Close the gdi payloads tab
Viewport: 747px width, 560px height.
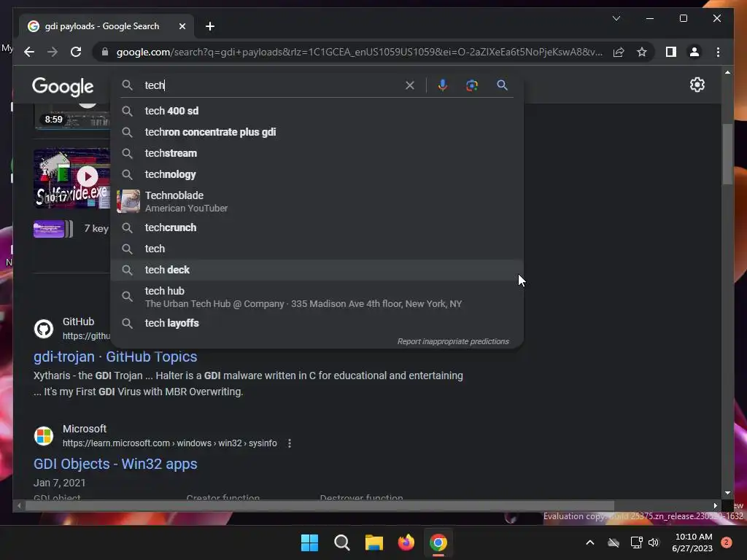182,26
